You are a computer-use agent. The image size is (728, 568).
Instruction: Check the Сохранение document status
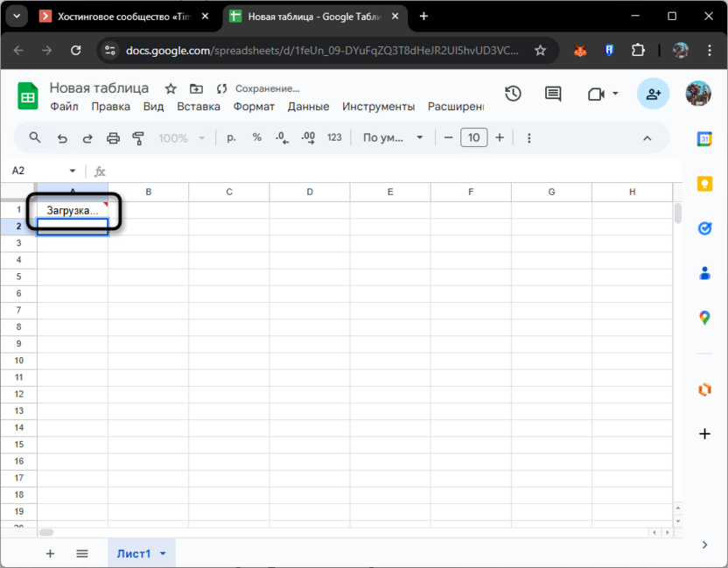pos(267,88)
